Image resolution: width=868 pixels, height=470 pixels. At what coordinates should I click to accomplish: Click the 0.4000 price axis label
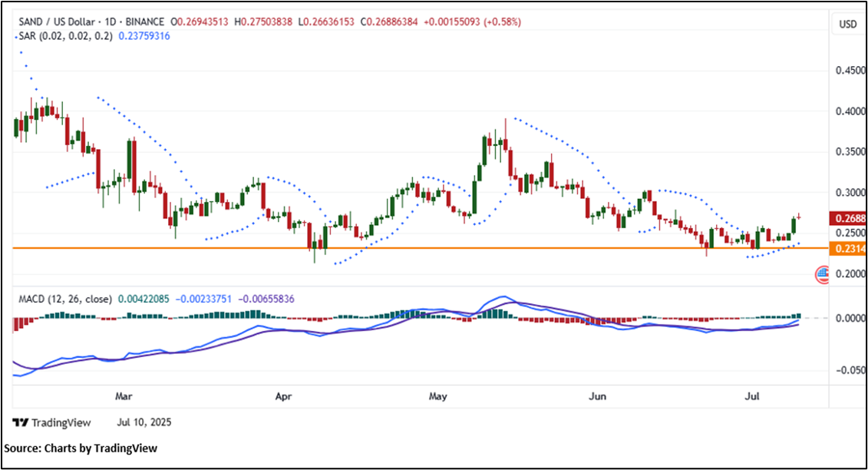tap(850, 111)
